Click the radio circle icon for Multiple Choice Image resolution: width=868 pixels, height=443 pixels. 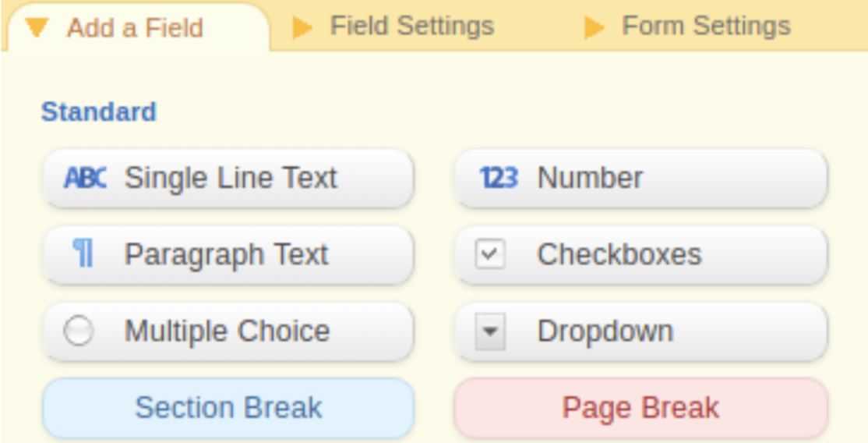78,331
